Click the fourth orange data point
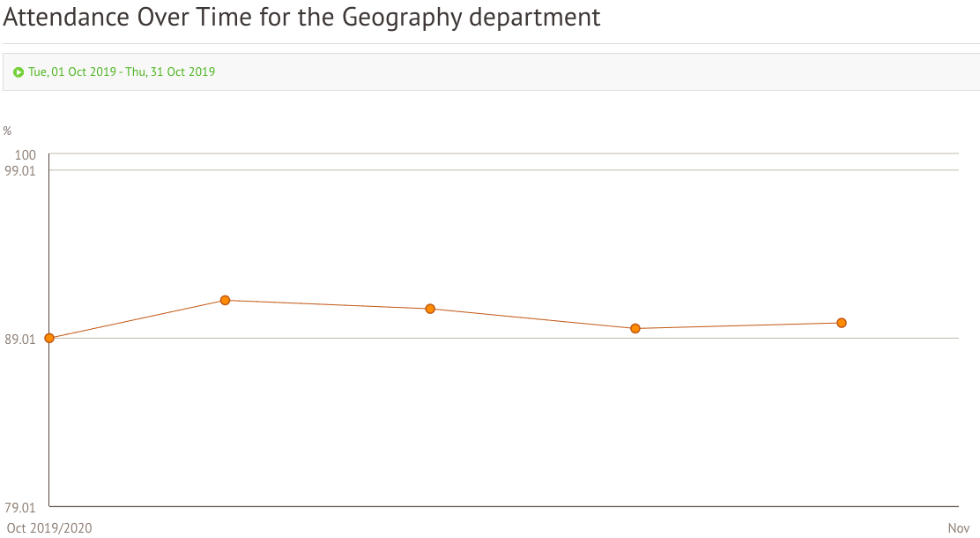The height and width of the screenshot is (538, 980). tap(635, 328)
